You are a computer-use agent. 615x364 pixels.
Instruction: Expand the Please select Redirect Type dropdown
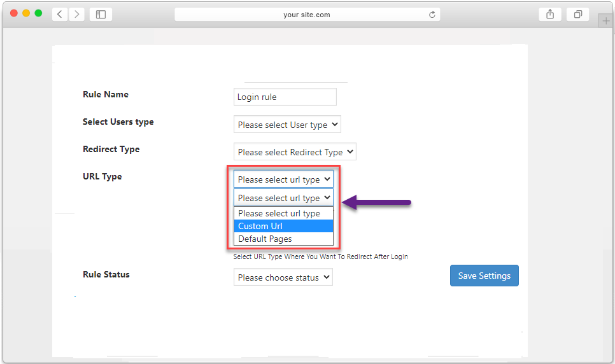(x=295, y=152)
